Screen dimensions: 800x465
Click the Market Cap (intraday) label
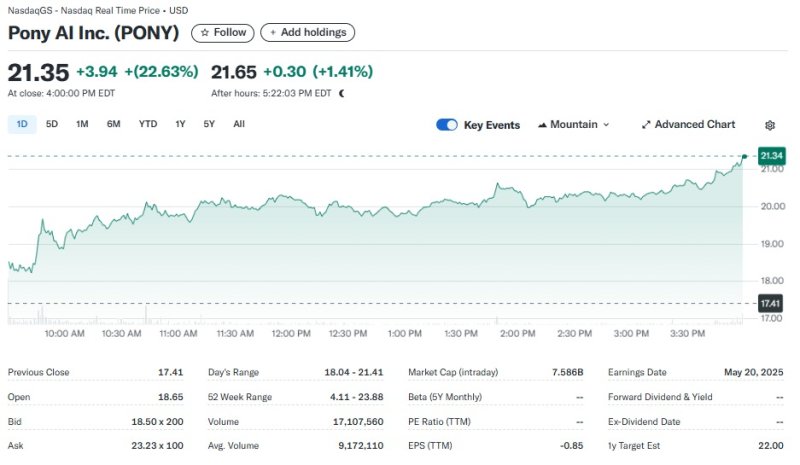coord(453,372)
